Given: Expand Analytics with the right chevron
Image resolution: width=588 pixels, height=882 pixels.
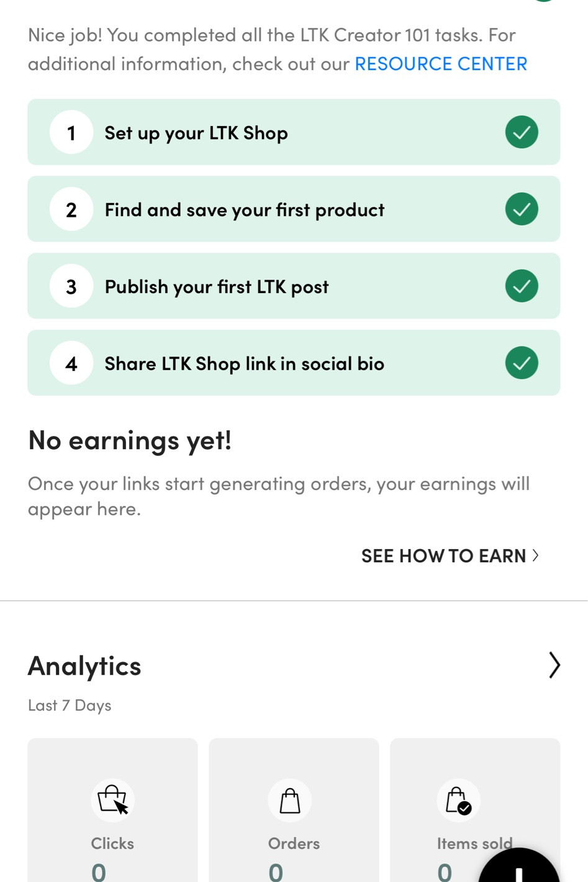Looking at the screenshot, I should (554, 665).
